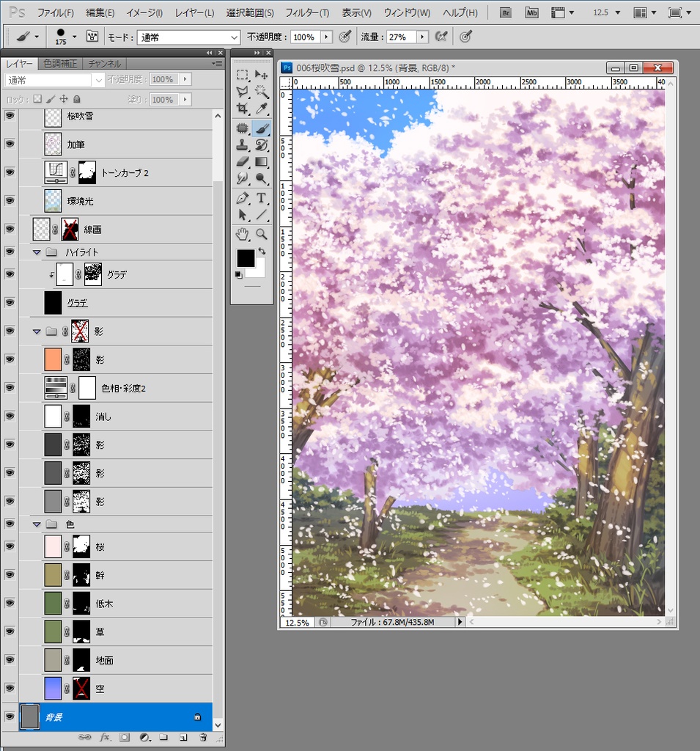Open the flow slider arrow in options bar
Image resolution: width=700 pixels, height=751 pixels.
422,37
